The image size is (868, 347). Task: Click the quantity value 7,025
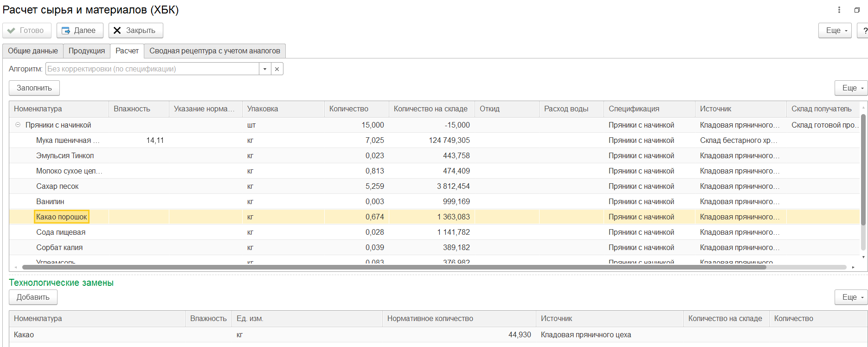click(x=375, y=141)
